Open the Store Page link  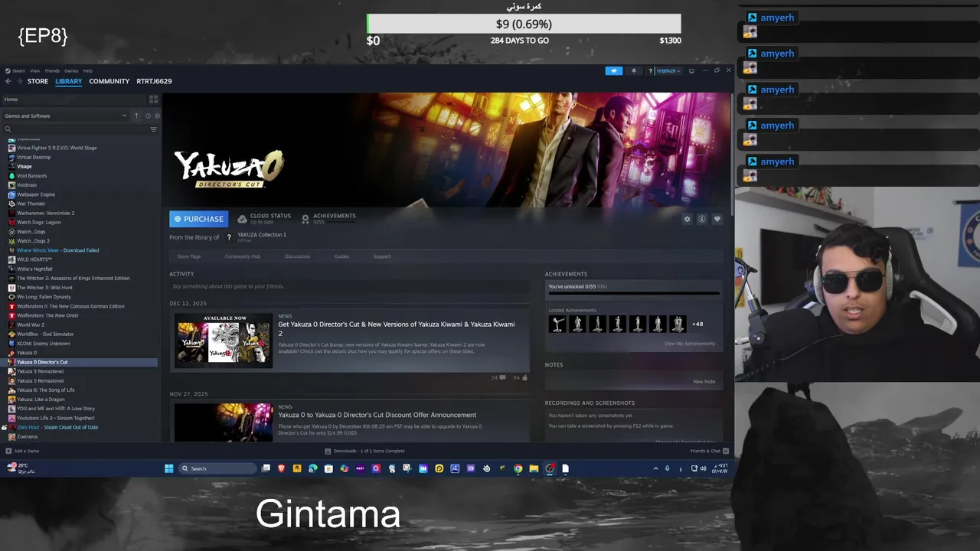click(189, 256)
